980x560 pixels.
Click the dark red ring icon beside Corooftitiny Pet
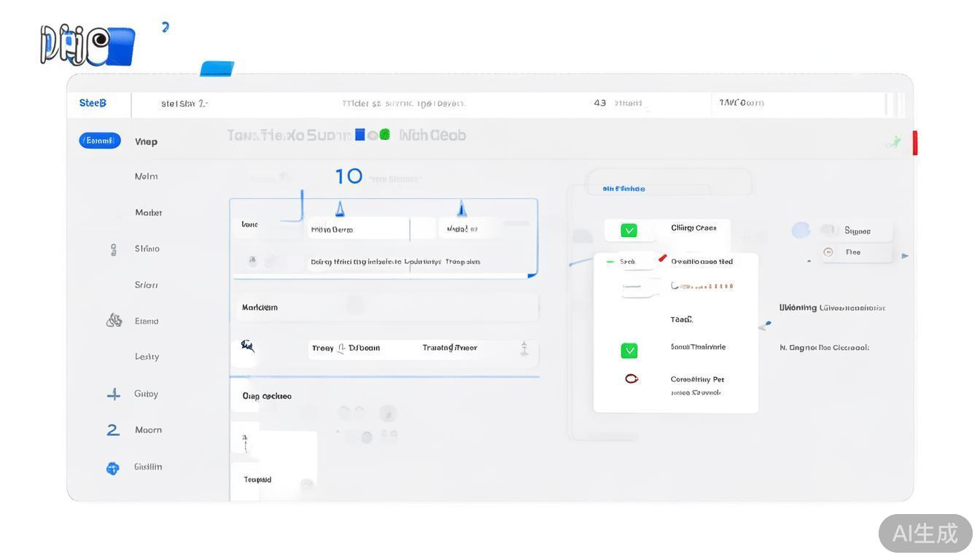(631, 378)
